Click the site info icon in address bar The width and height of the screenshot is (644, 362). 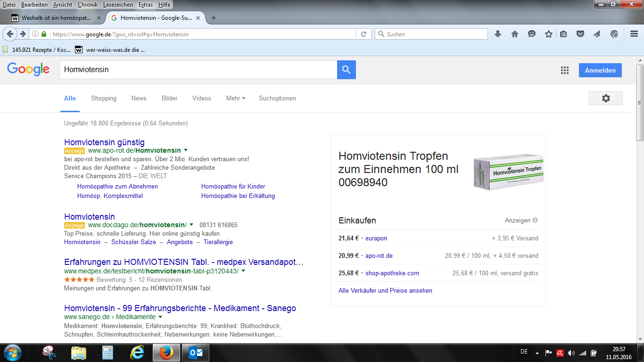coord(35,34)
